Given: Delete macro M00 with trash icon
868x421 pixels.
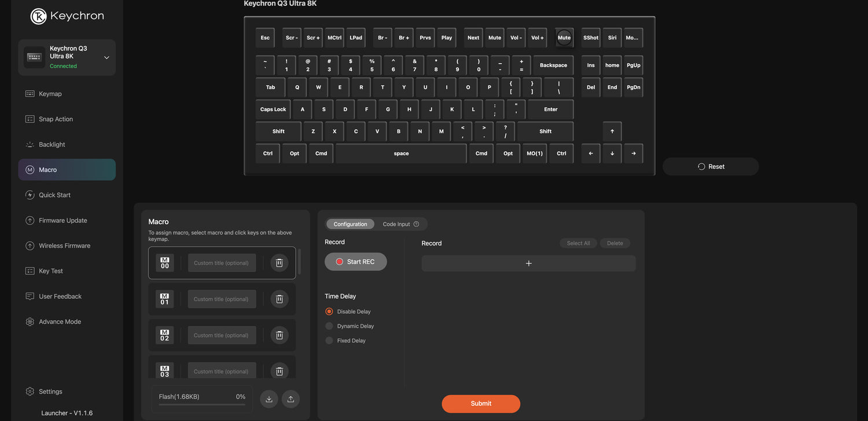Looking at the screenshot, I should point(279,263).
